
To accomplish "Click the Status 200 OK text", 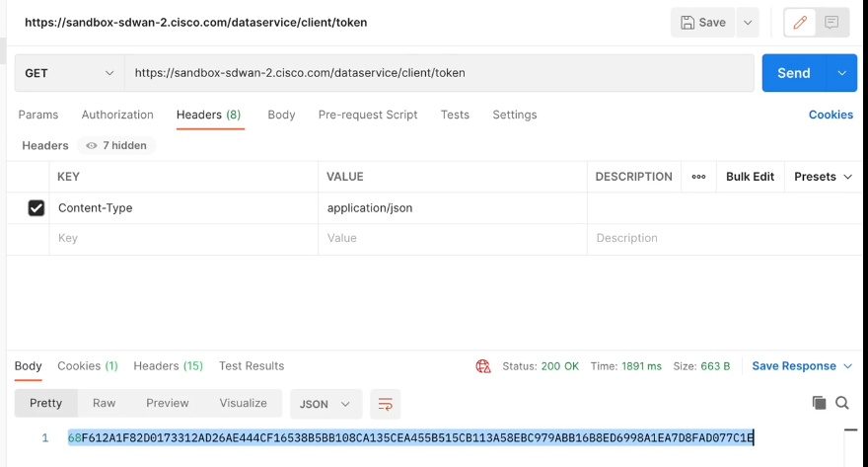I will coord(541,366).
